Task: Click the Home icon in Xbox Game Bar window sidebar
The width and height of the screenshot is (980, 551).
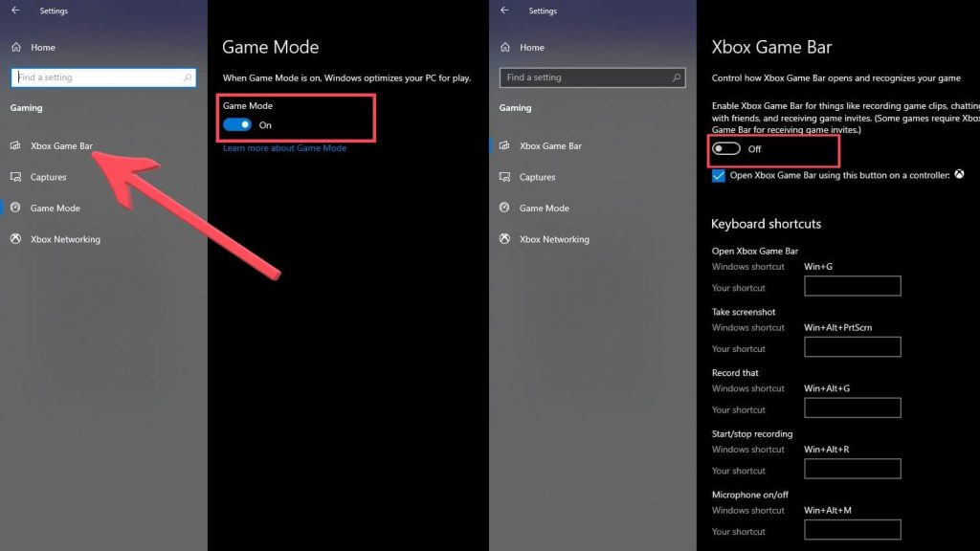Action: [x=505, y=47]
